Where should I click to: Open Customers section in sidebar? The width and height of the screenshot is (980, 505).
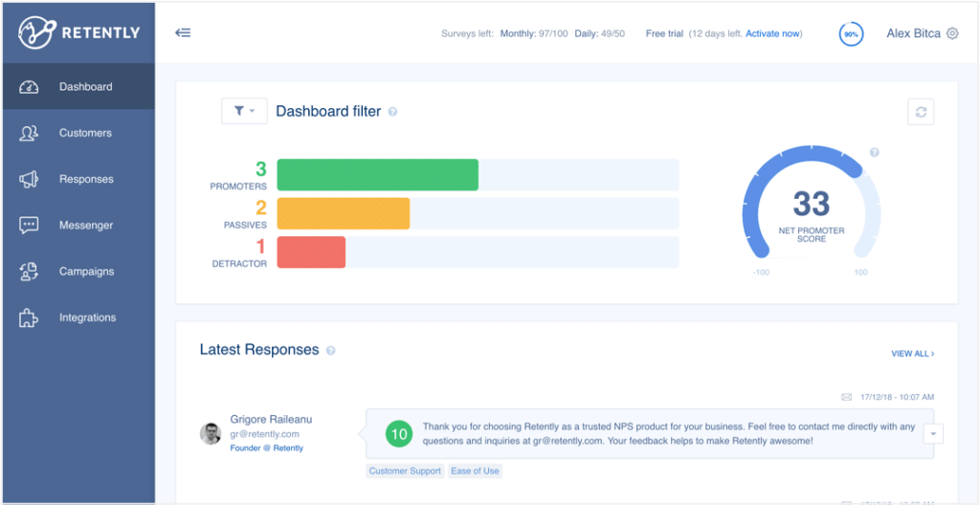(78, 133)
